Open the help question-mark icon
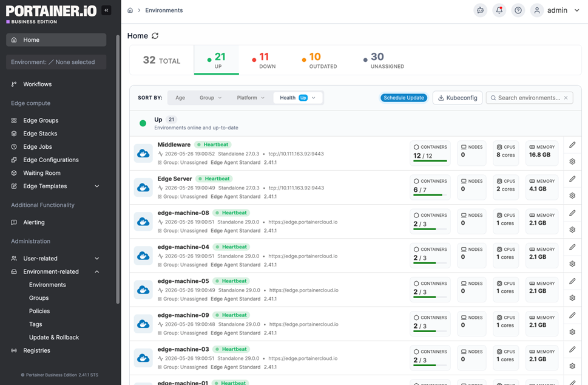The width and height of the screenshot is (588, 385). tap(518, 10)
